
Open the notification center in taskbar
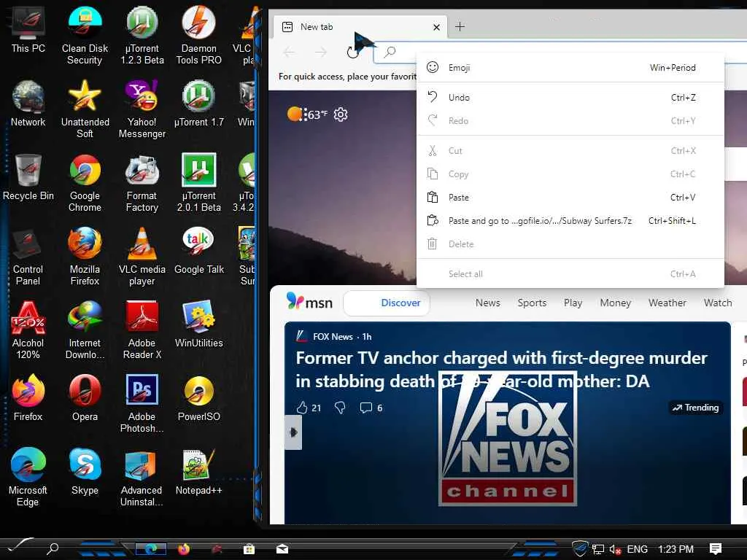click(x=716, y=549)
